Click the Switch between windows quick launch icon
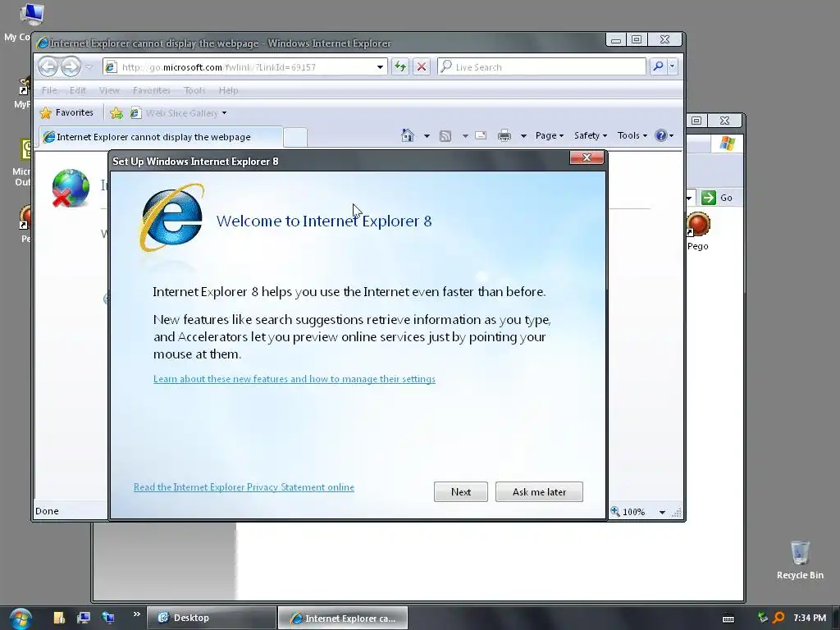This screenshot has width=840, height=630. [x=107, y=618]
